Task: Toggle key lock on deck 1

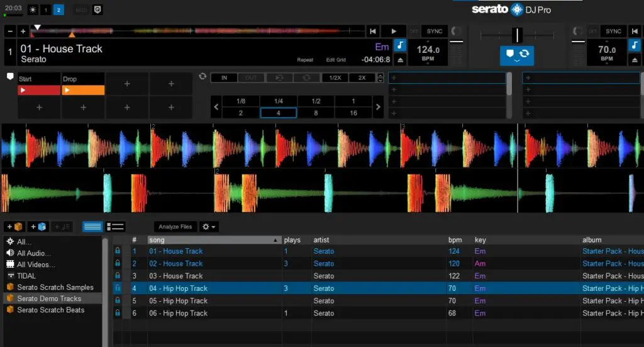Action: pyautogui.click(x=400, y=45)
